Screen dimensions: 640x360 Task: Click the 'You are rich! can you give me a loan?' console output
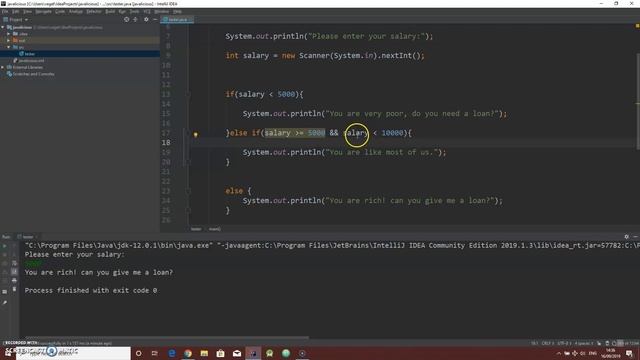[x=98, y=272]
